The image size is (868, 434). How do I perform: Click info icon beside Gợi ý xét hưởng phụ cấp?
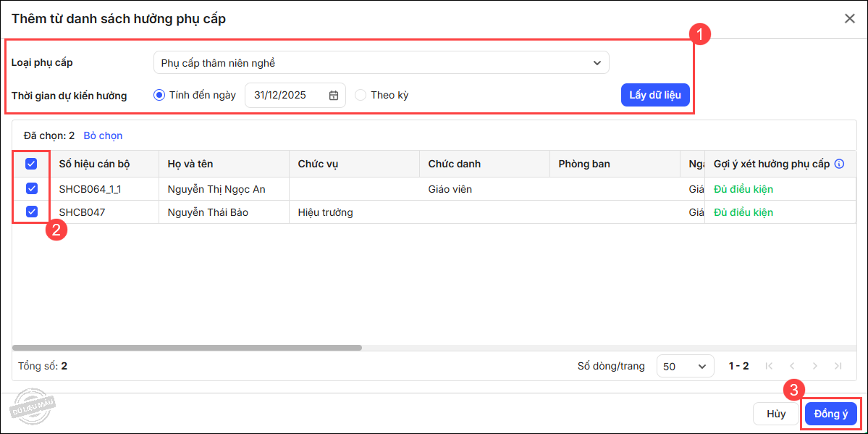coord(839,164)
